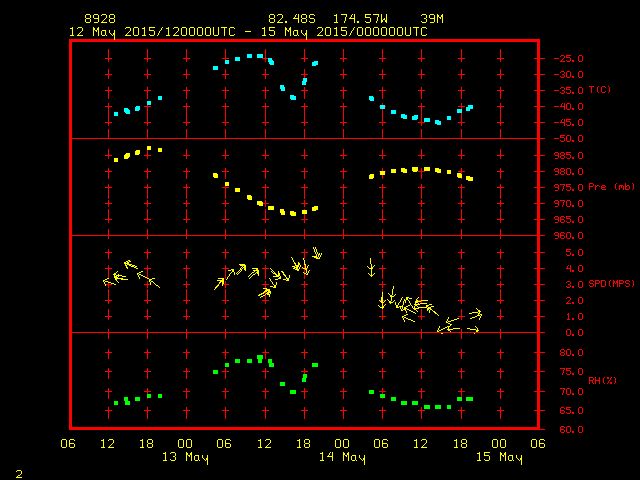Click the 965.0 pressure axis value

coord(569,220)
